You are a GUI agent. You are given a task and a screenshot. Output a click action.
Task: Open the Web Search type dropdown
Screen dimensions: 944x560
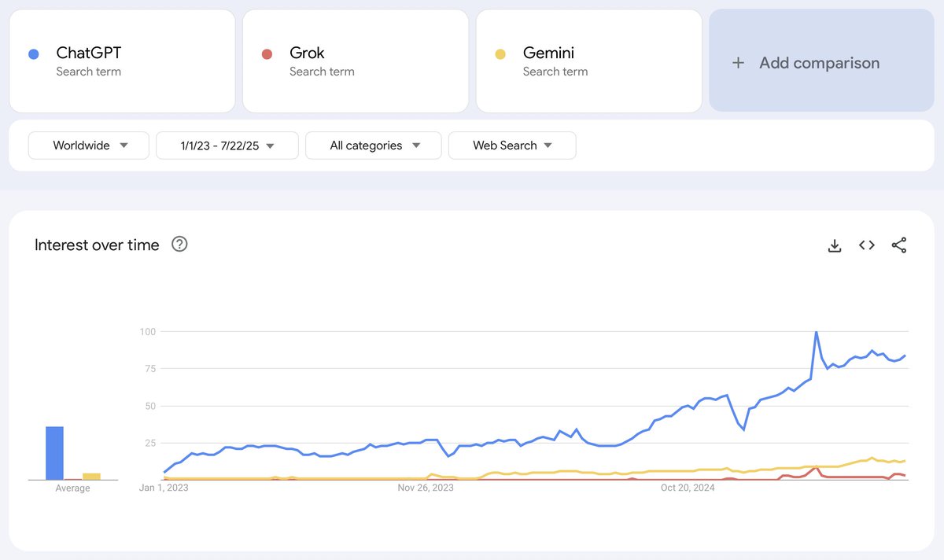point(512,146)
